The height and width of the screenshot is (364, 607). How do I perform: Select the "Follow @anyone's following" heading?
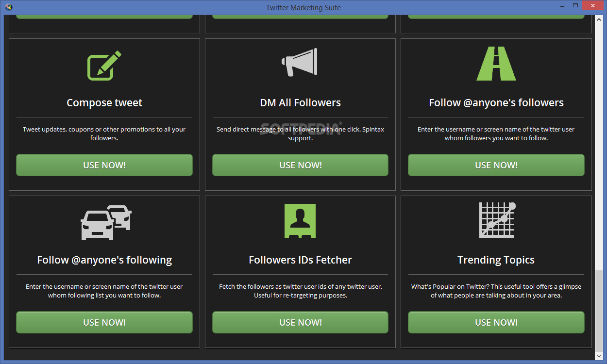coord(104,260)
